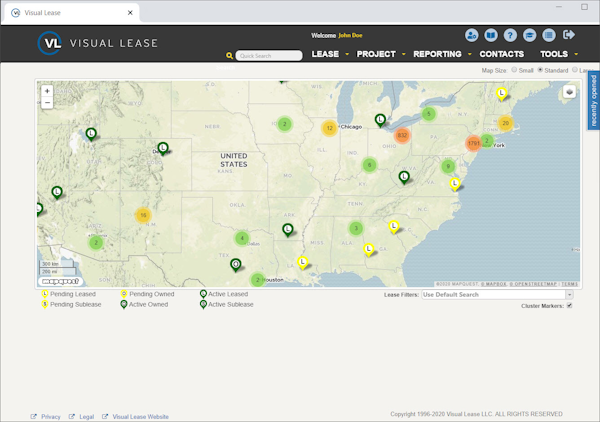Click the Active Sublease legend label
This screenshot has width=600, height=422.
click(231, 304)
